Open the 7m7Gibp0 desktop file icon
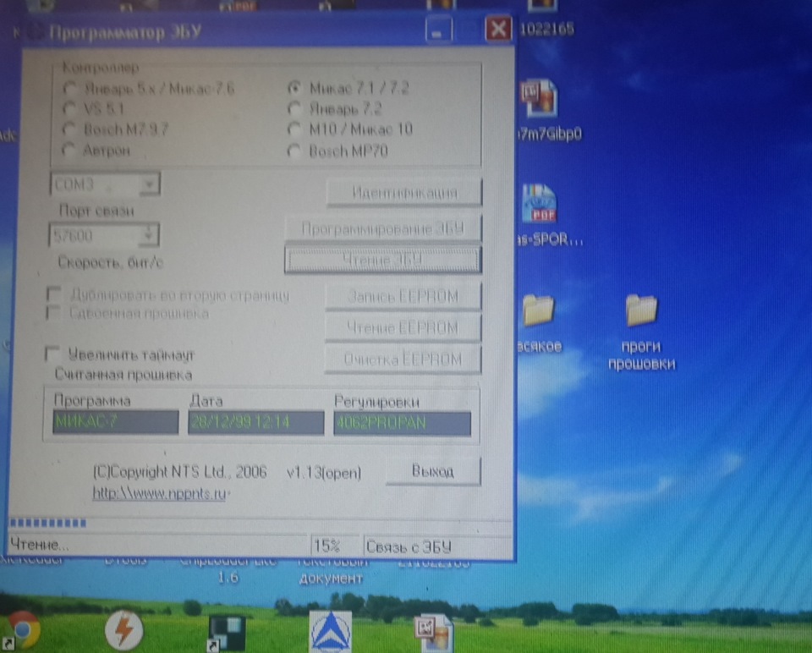 coord(540,99)
